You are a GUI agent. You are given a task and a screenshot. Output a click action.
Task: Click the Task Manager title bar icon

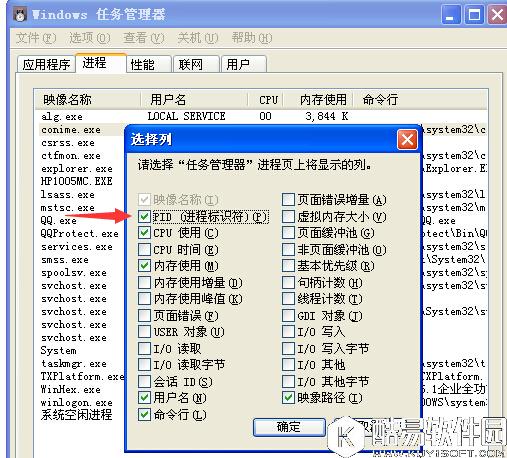point(20,15)
